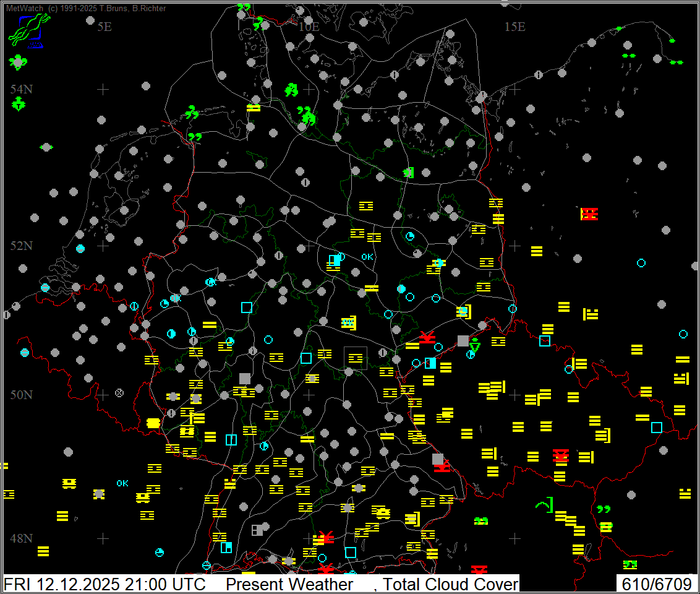Click the cyan vertically split square symbol
Image resolution: width=700 pixels, height=594 pixels.
point(231,439)
